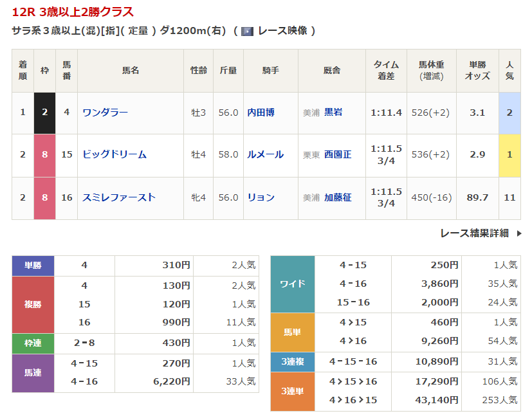
Task: Click the black frame number 2 cell
Action: (44, 113)
